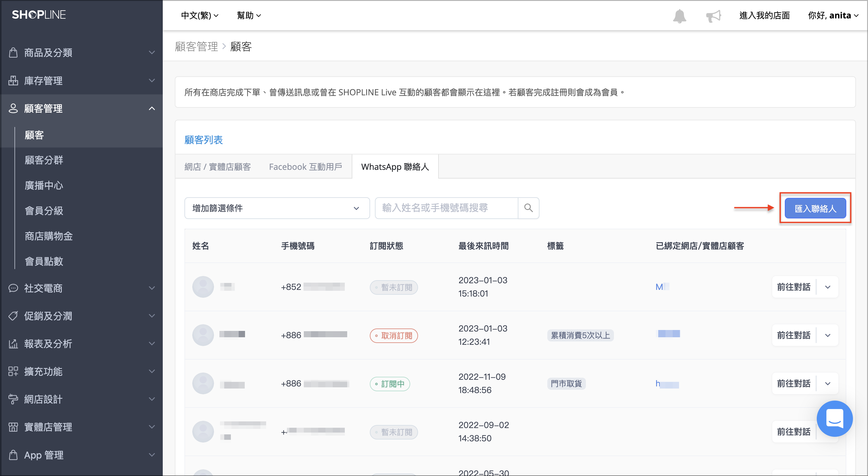Click 前往對話 for the 訂閱中 contact
Image resolution: width=868 pixels, height=476 pixels.
click(x=794, y=384)
